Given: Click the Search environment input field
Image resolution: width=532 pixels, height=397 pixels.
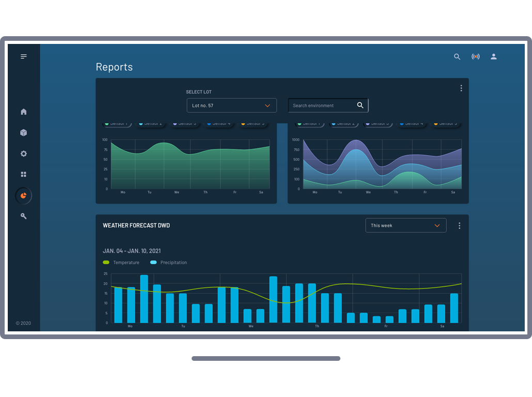Looking at the screenshot, I should click(321, 105).
